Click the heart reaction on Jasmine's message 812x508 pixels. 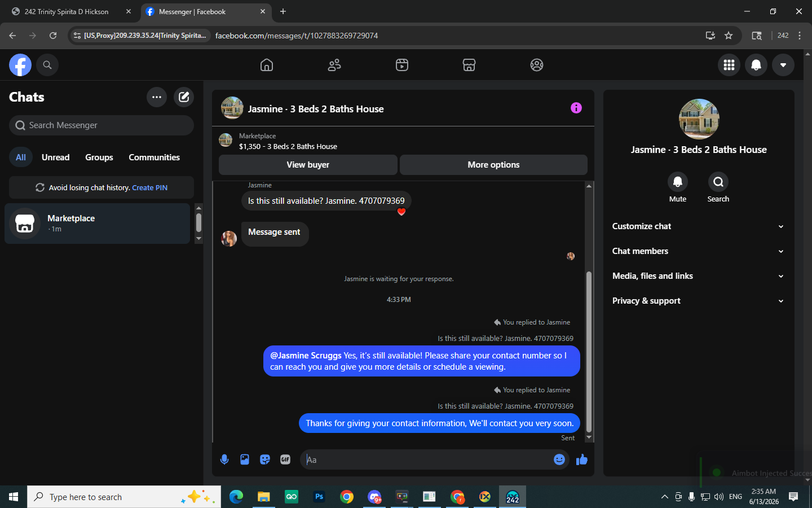click(401, 212)
